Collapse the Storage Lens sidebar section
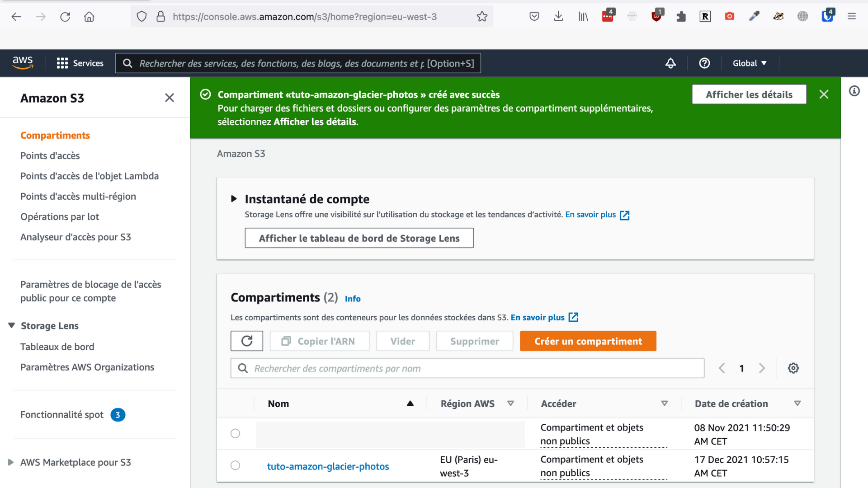Viewport: 868px width, 488px height. [x=12, y=326]
